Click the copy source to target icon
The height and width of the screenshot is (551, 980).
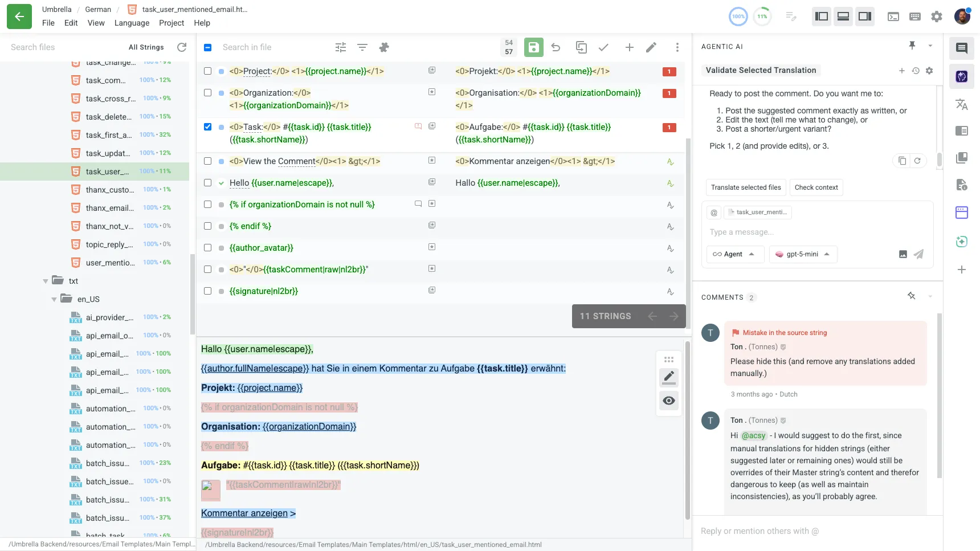pyautogui.click(x=581, y=47)
